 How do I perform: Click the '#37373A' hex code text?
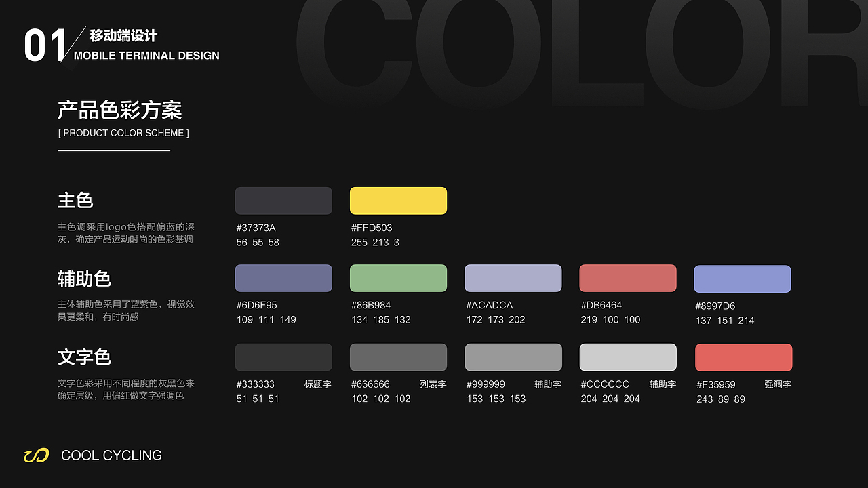[x=256, y=228]
